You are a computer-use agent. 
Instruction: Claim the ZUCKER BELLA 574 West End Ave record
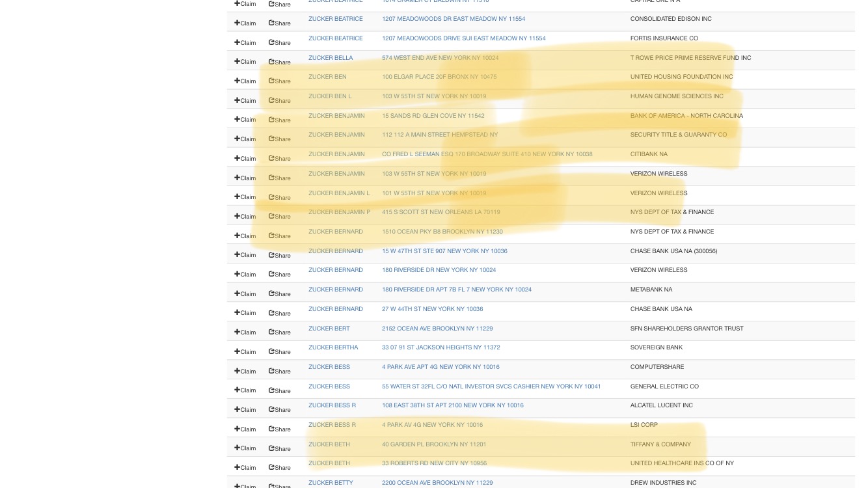pyautogui.click(x=245, y=62)
